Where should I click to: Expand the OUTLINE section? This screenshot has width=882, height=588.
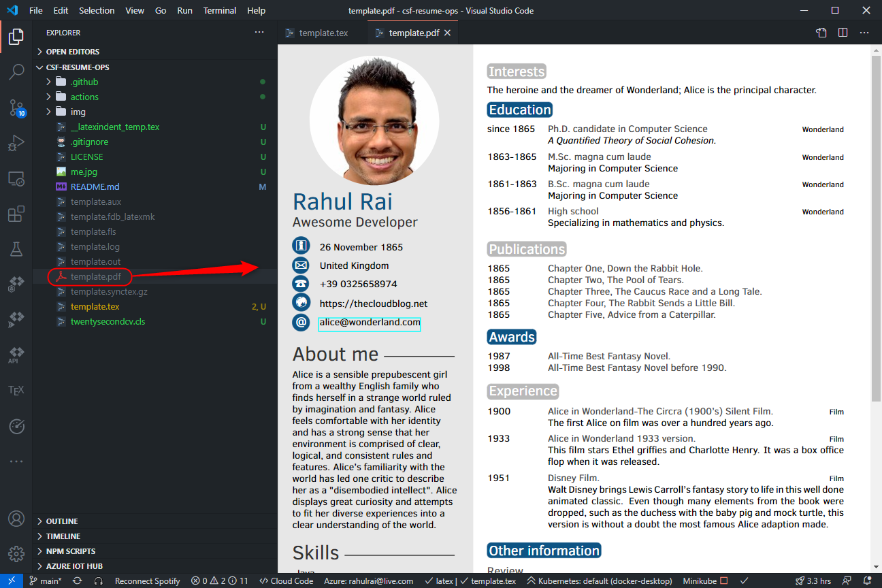[62, 521]
